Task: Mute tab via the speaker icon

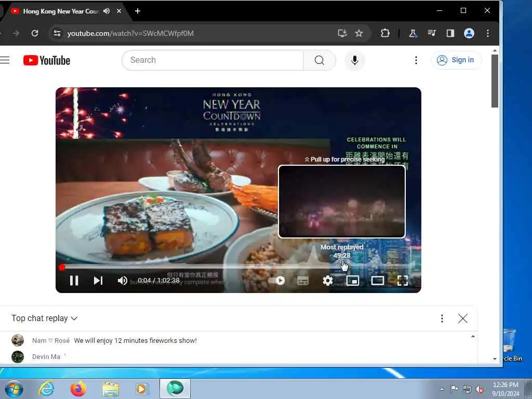Action: coord(107,11)
